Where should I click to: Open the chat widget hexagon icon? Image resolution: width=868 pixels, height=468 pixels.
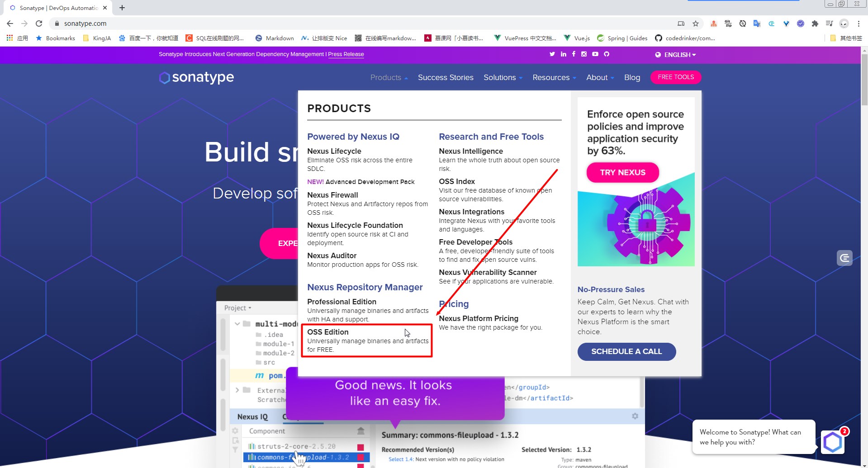pos(833,442)
